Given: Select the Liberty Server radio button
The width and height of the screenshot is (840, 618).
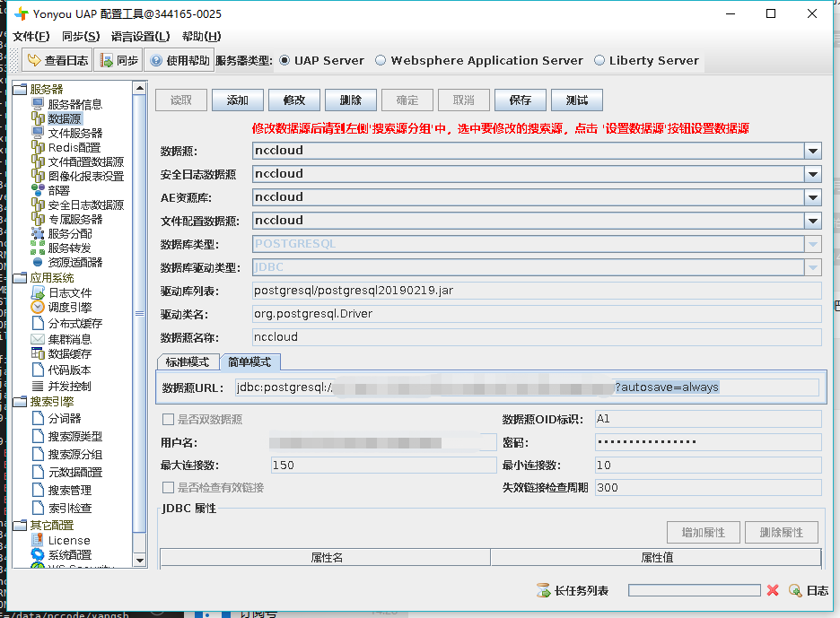Looking at the screenshot, I should [599, 60].
